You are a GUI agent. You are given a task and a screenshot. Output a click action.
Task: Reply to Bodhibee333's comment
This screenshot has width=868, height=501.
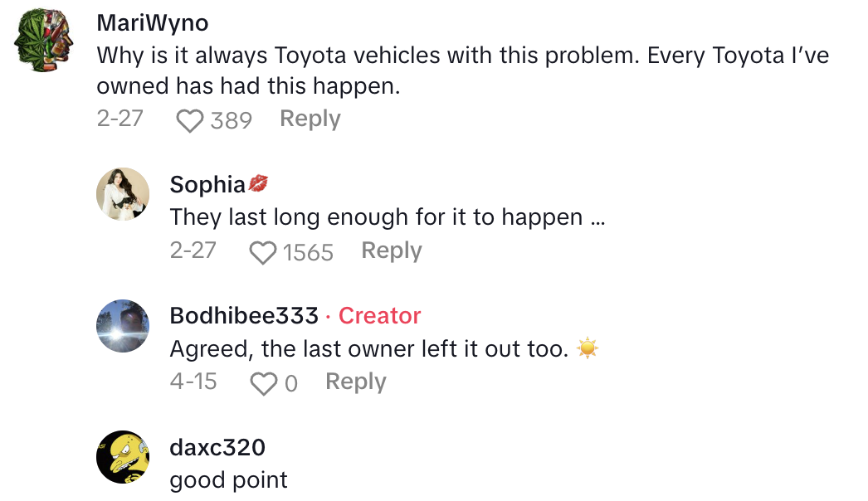point(355,382)
